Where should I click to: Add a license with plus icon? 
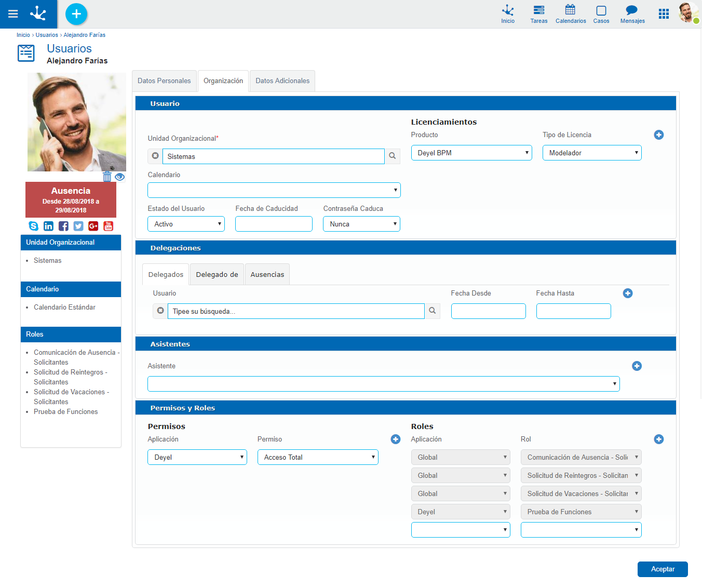tap(659, 135)
